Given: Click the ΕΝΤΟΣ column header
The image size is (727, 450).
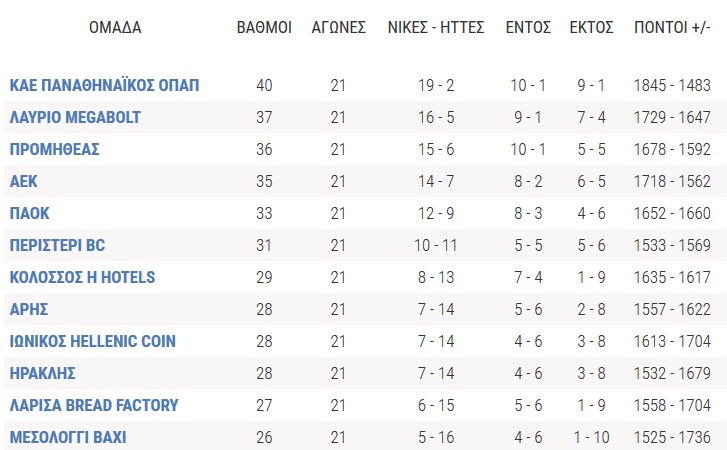Looking at the screenshot, I should coord(528,27).
